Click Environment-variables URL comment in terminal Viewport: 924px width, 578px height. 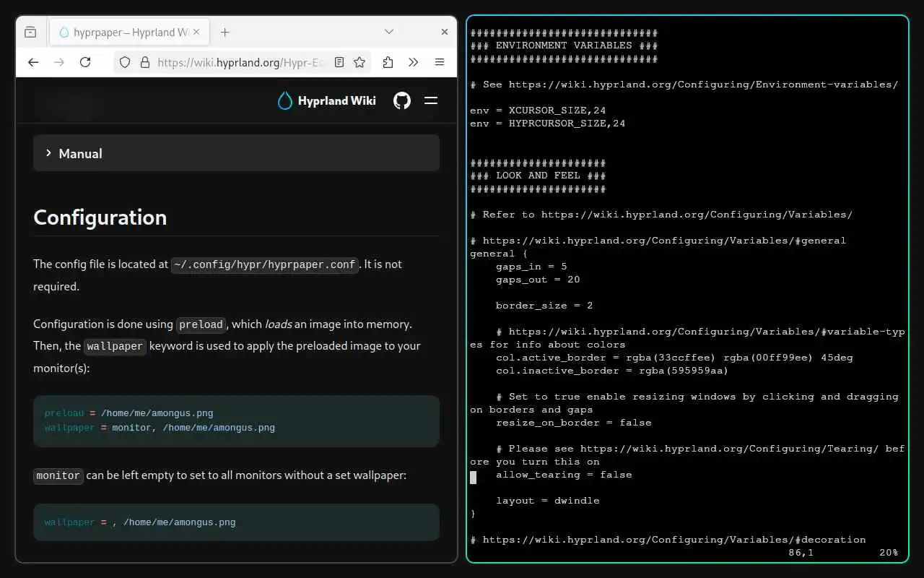684,85
